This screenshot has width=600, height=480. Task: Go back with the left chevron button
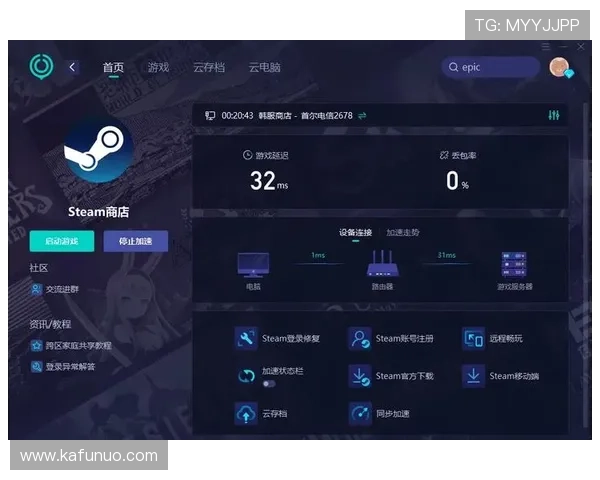point(72,67)
